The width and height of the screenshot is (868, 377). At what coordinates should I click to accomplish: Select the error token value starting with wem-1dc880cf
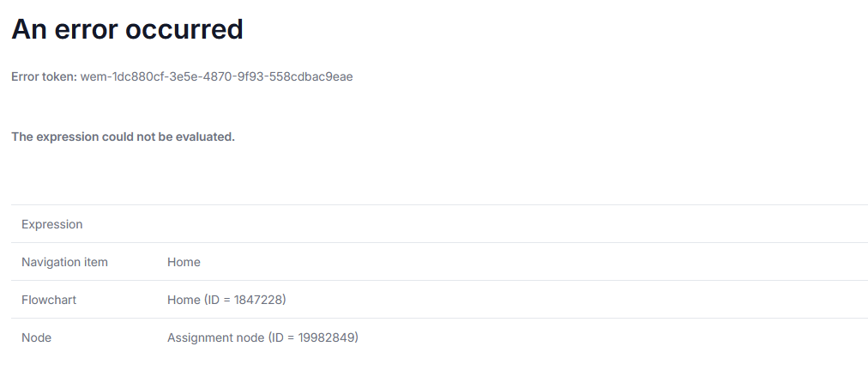216,76
